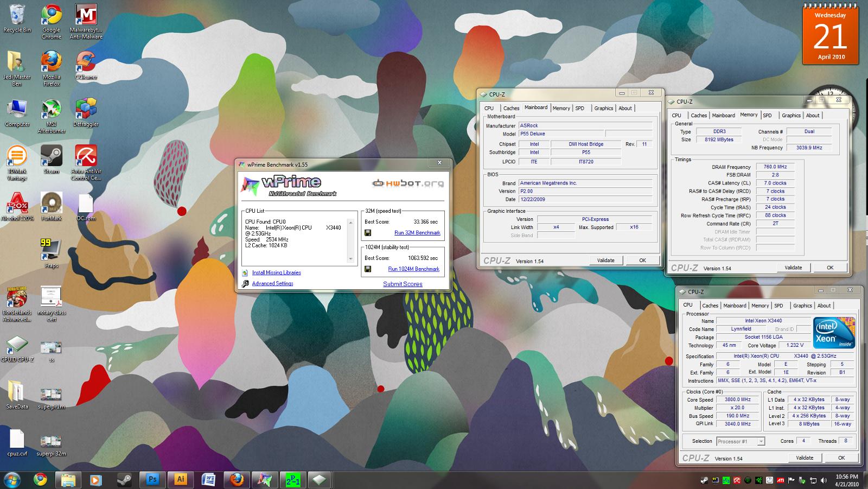Click Install Missing Libraries link

point(276,273)
